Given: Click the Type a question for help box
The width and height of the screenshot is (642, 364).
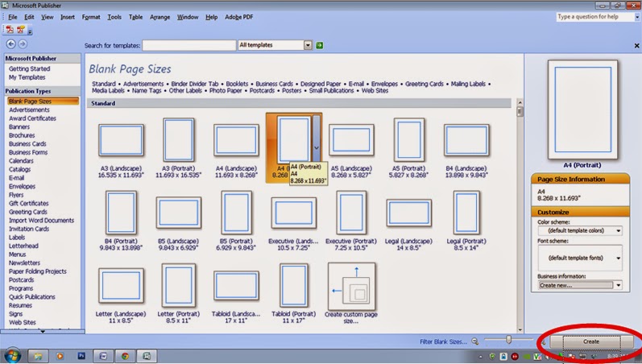Looking at the screenshot, I should coord(595,17).
